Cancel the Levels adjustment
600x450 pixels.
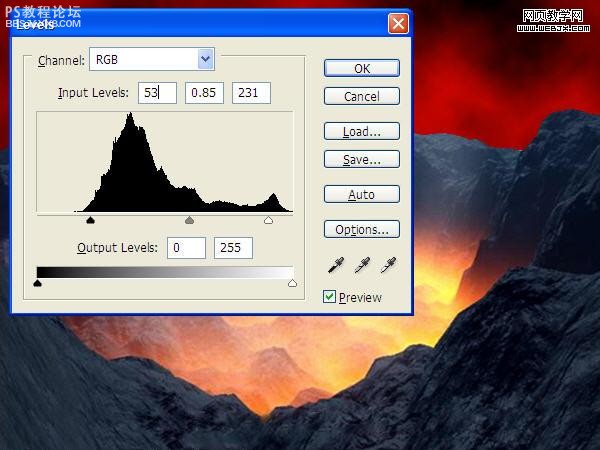[x=362, y=96]
